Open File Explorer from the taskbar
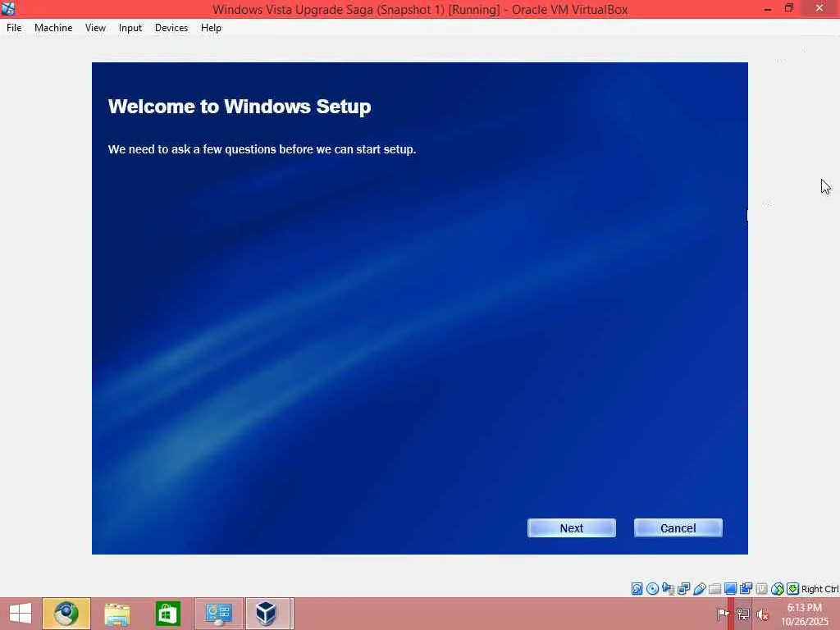 point(116,614)
